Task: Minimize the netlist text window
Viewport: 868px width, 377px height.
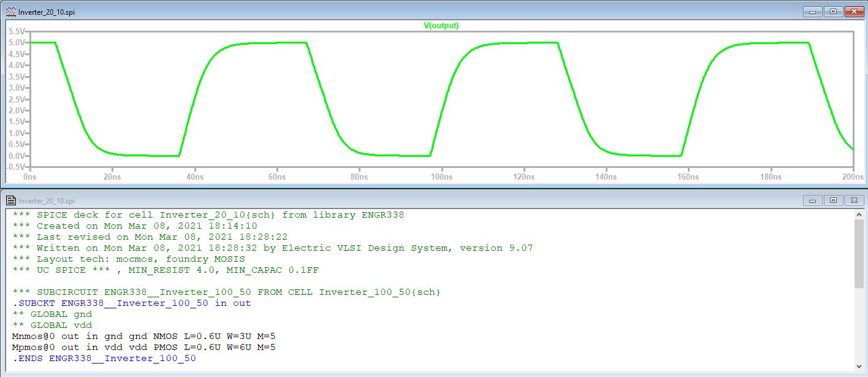Action: click(813, 200)
